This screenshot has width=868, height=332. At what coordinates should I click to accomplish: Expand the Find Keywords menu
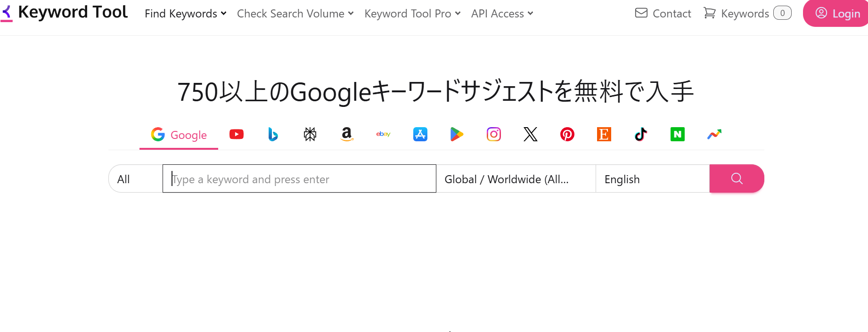pos(185,14)
